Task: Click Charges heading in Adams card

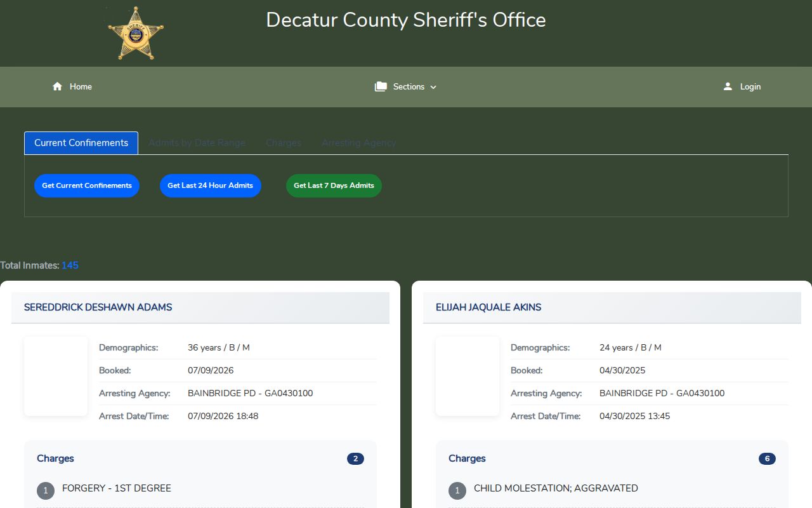Action: coord(55,458)
